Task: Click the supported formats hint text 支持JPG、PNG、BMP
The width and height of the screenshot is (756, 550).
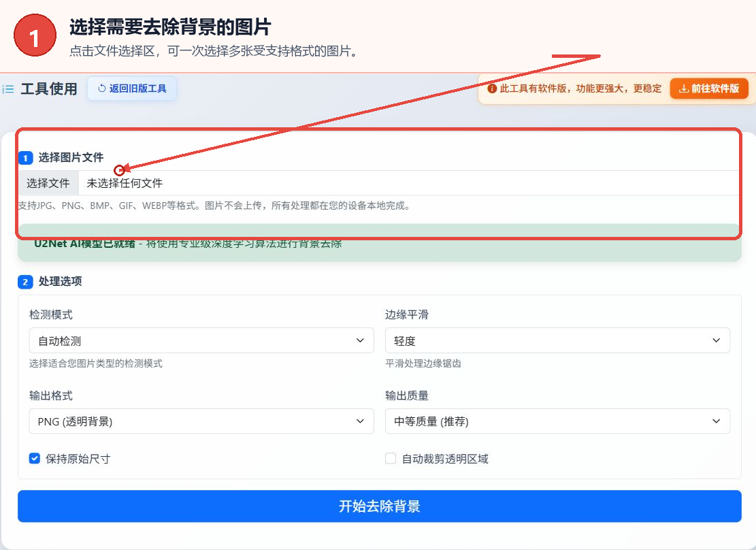Action: click(214, 206)
